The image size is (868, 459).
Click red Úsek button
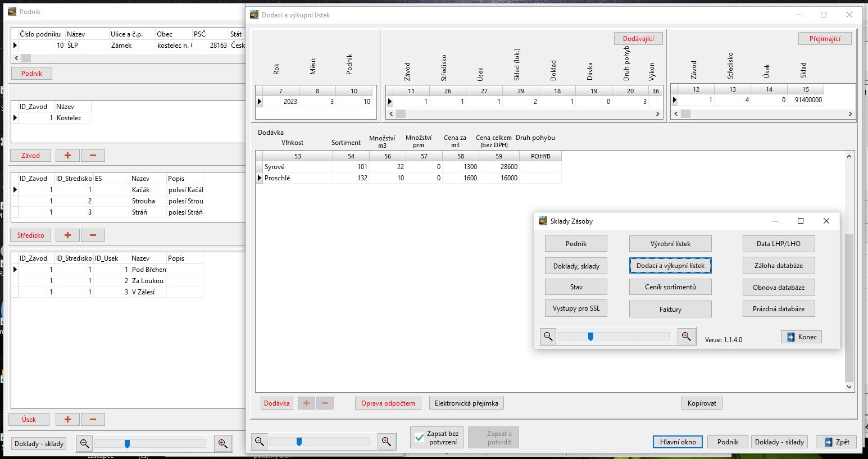pyautogui.click(x=29, y=420)
